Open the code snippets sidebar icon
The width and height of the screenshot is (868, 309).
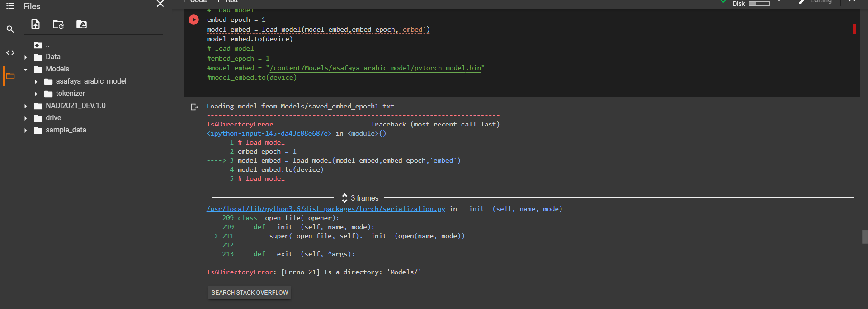coord(10,53)
